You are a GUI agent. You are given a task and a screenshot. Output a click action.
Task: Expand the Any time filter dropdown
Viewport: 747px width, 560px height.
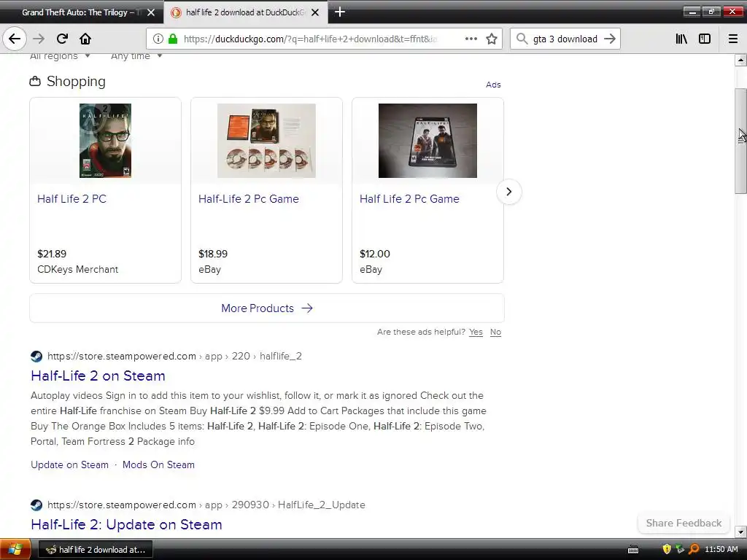tap(136, 55)
